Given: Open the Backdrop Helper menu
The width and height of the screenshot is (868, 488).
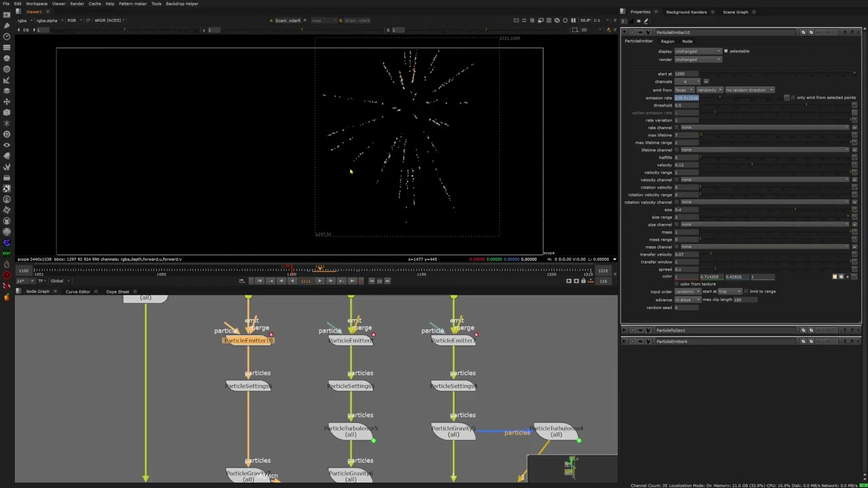Looking at the screenshot, I should pos(182,3).
